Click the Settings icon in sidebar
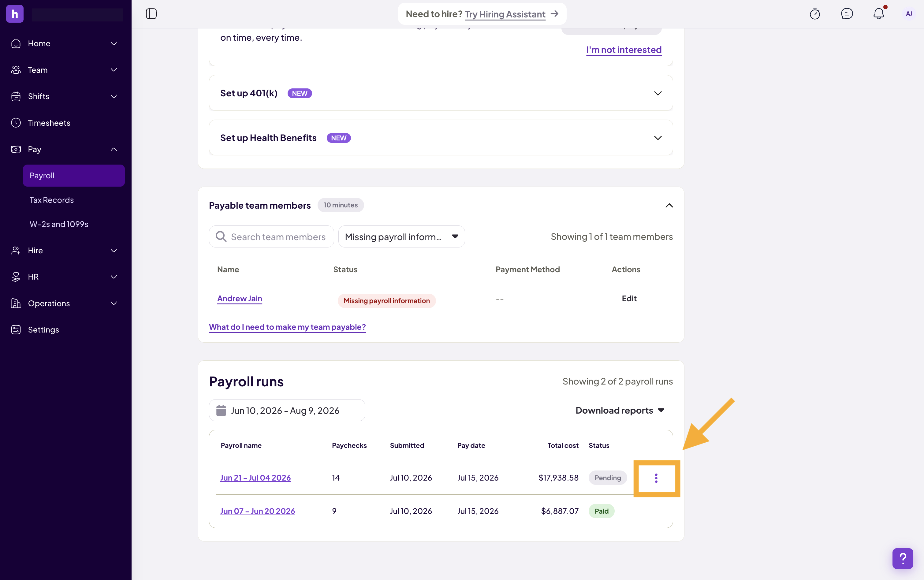924x580 pixels. point(16,329)
